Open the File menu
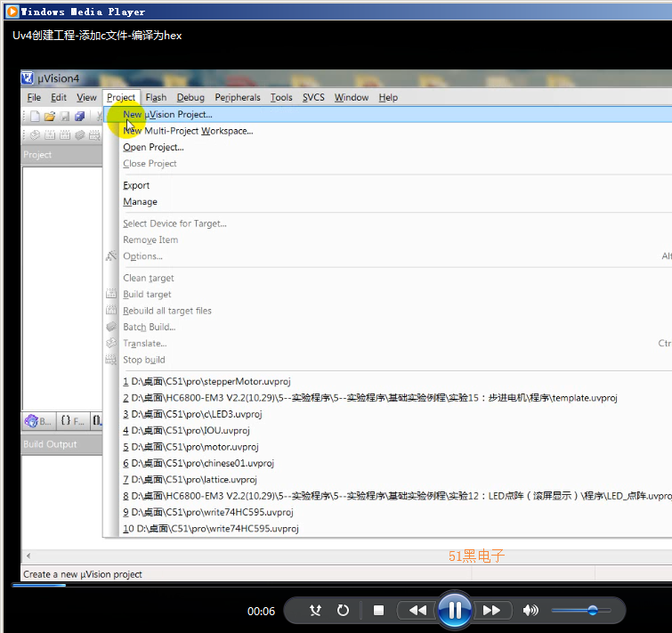This screenshot has height=633, width=672. click(34, 98)
